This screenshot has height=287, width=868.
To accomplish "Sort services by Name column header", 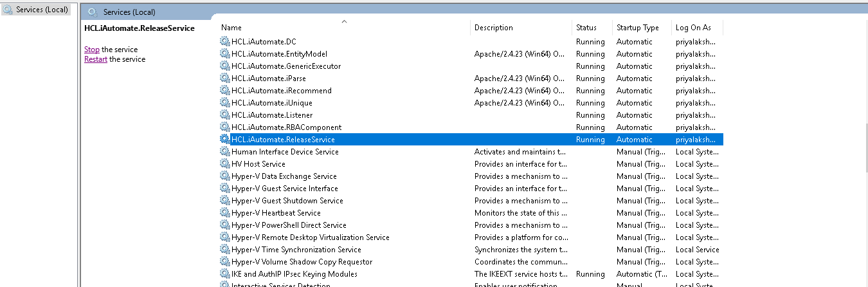I will tap(231, 28).
